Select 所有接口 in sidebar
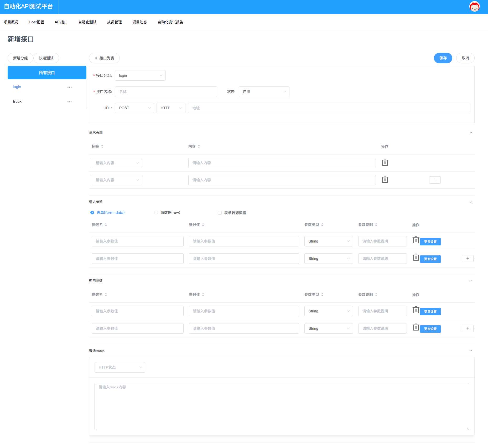488x448 pixels. (x=47, y=73)
